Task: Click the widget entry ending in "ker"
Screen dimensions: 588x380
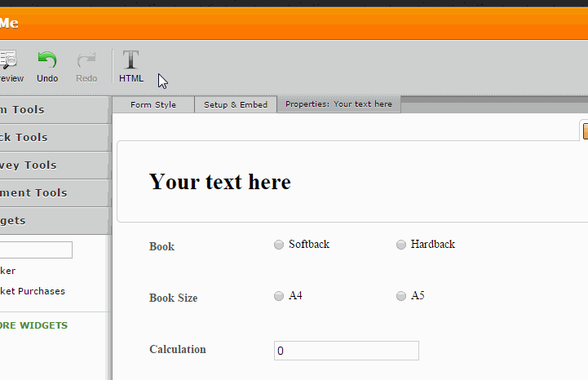Action: pos(7,271)
